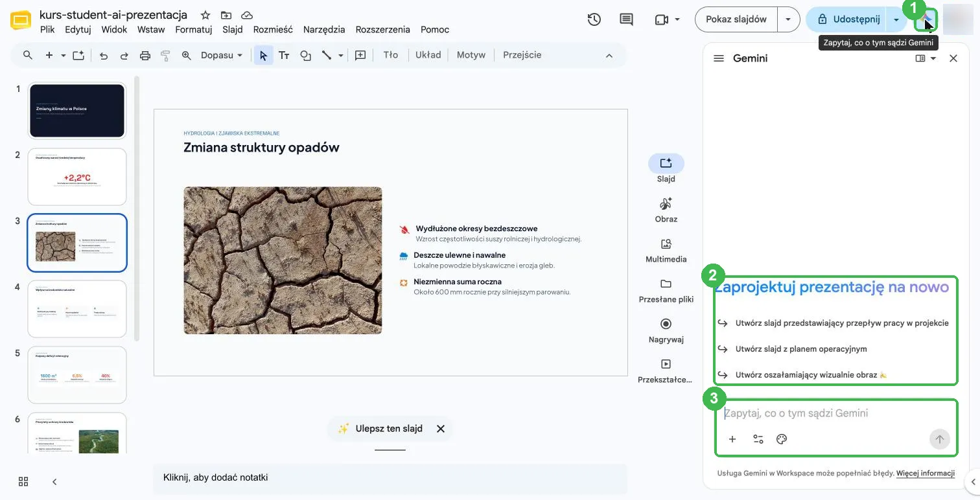This screenshot has width=980, height=500.
Task: Open the comments panel icon
Action: click(626, 19)
